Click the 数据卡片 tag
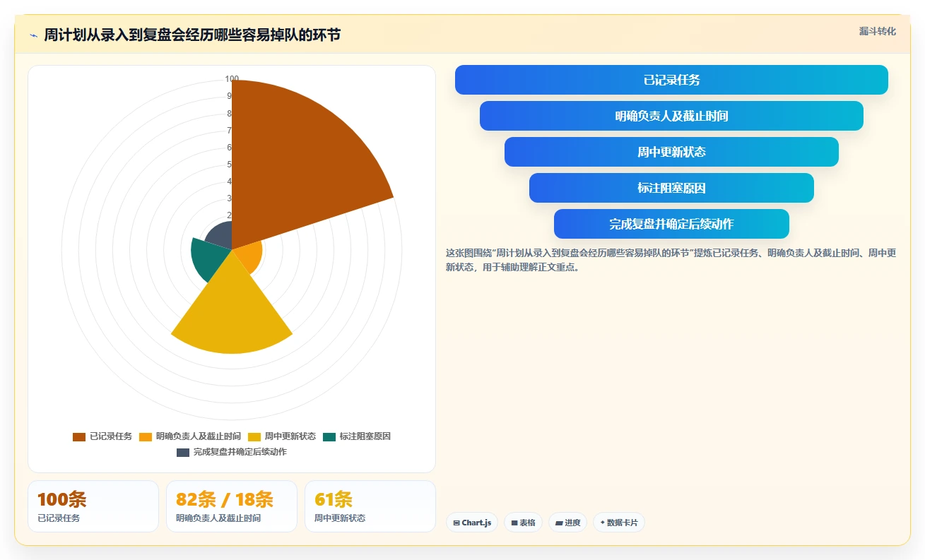 coord(619,523)
